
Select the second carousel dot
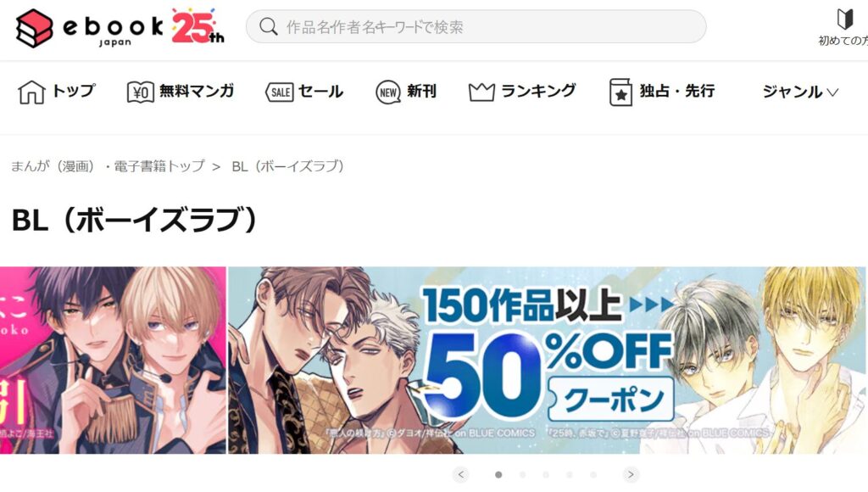coord(522,475)
